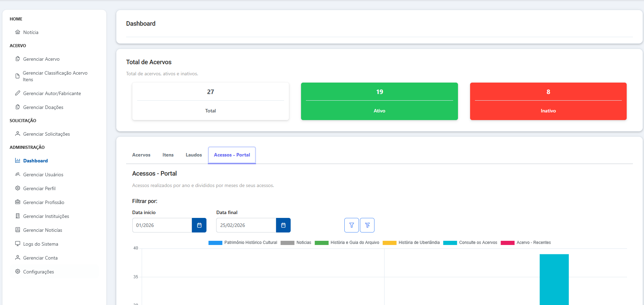This screenshot has width=644, height=305.
Task: Open the Laudos tab
Action: [194, 155]
